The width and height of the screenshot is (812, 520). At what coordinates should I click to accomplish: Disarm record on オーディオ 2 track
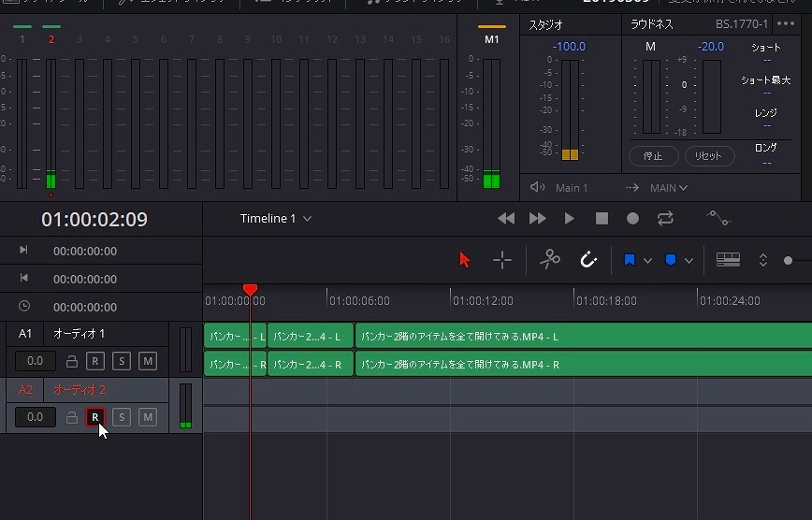(x=94, y=417)
